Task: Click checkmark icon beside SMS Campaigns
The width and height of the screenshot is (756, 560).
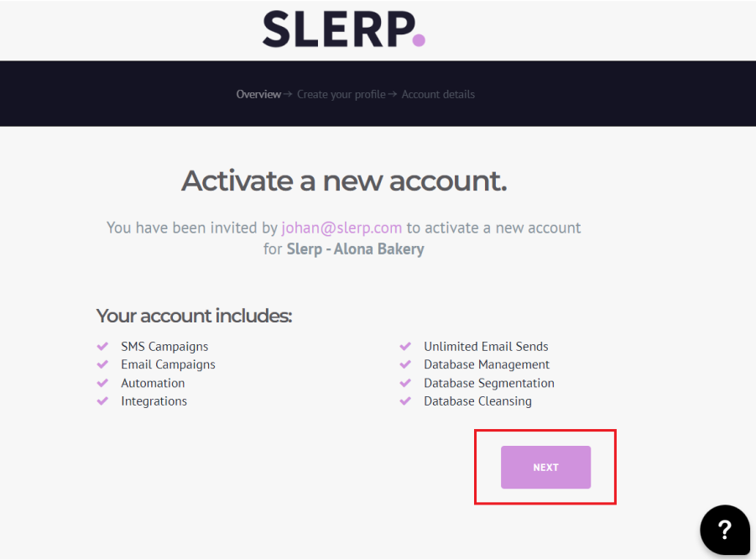Action: [x=102, y=346]
